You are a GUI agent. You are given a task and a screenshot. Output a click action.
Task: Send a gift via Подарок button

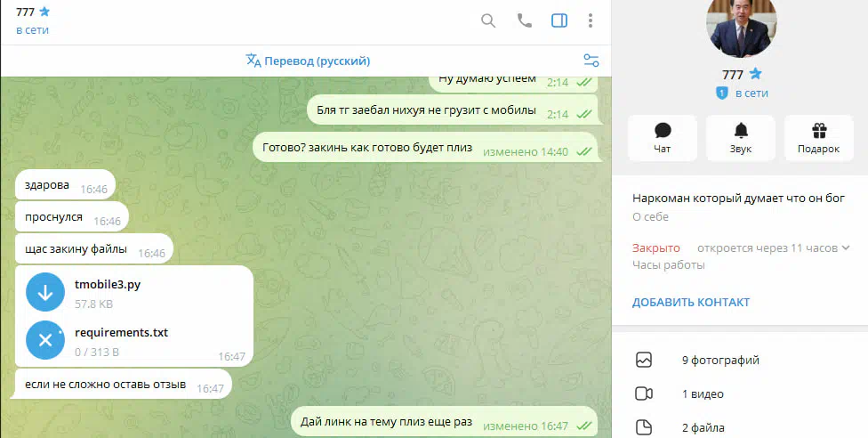coord(819,138)
